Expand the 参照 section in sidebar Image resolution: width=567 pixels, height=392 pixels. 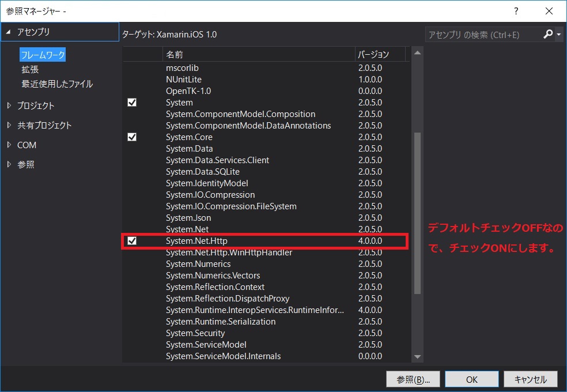tap(9, 164)
